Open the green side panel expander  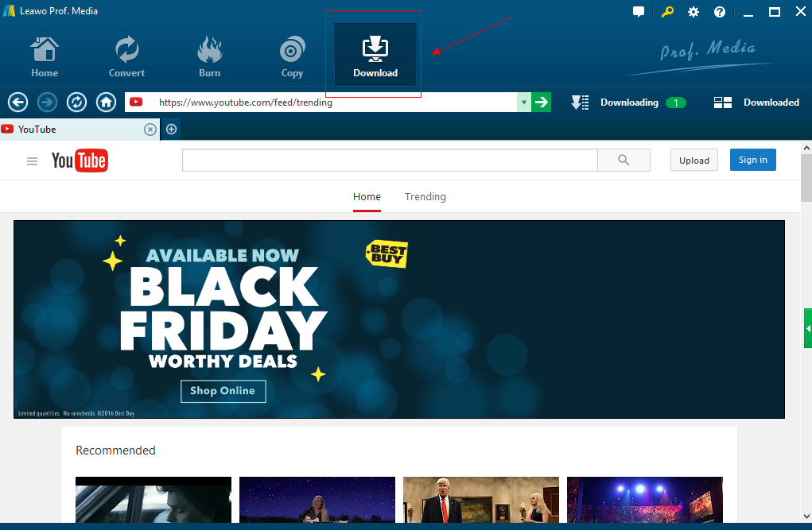point(808,328)
